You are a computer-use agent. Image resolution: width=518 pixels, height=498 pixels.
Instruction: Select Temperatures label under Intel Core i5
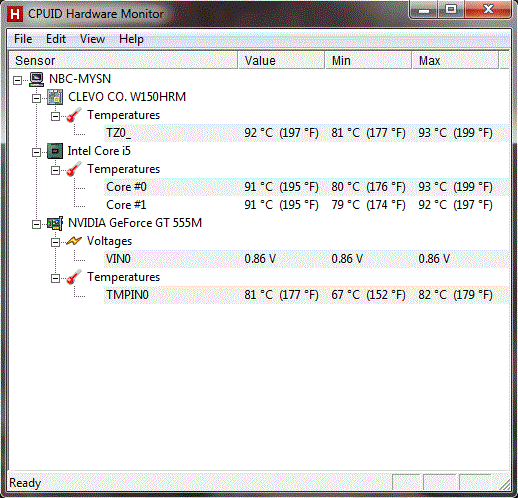(x=124, y=169)
